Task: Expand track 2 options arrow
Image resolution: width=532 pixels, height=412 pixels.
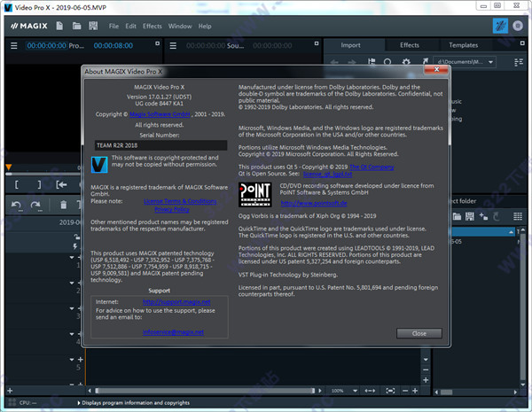Action: 72,283
